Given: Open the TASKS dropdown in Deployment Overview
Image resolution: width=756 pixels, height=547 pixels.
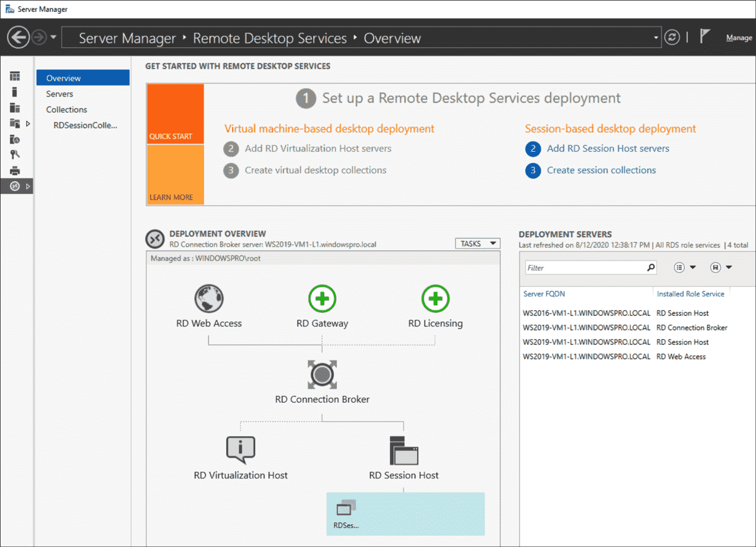Looking at the screenshot, I should pos(477,243).
